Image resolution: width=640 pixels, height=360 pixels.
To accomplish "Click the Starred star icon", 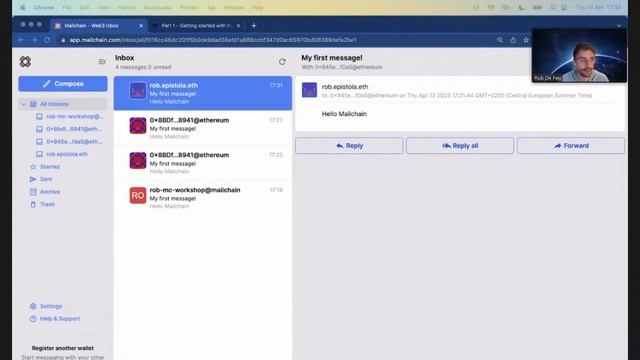I will coord(33,167).
